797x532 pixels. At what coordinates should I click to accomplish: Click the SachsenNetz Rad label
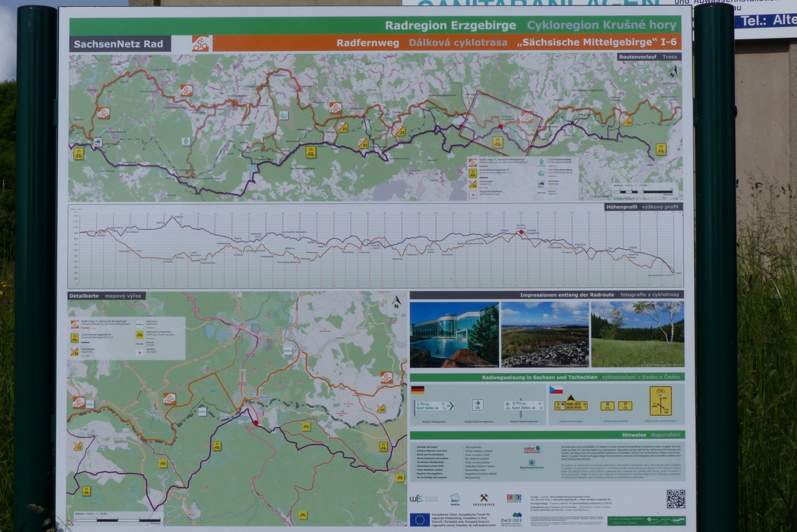(x=120, y=44)
